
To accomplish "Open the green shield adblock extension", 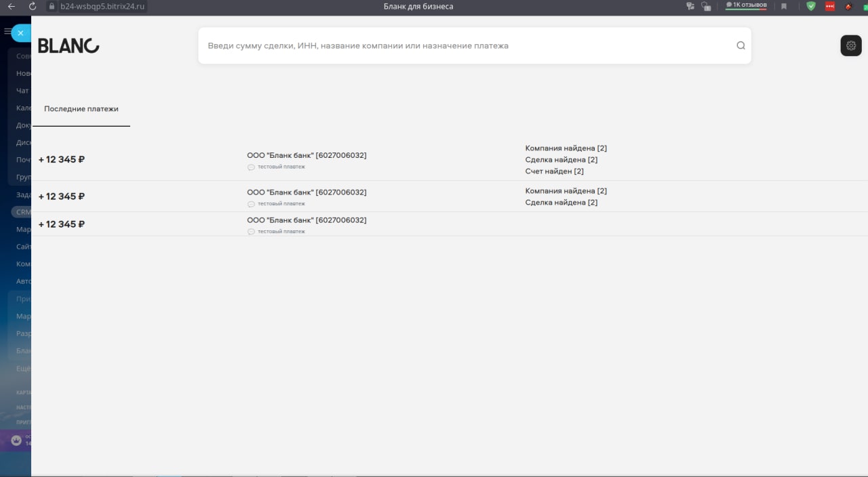I will pos(811,6).
